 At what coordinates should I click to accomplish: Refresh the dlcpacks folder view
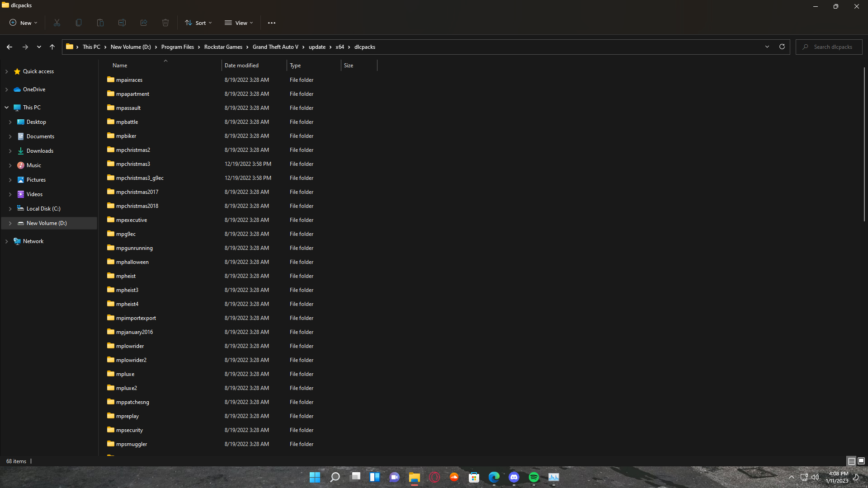(x=782, y=47)
